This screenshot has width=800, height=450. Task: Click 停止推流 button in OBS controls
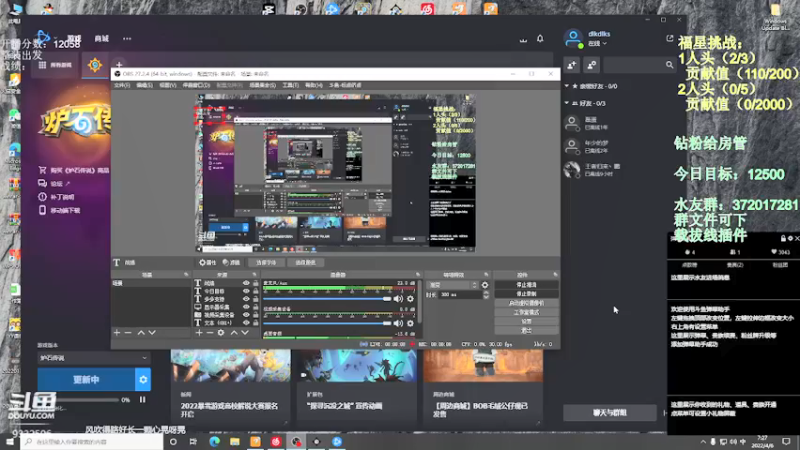click(x=526, y=285)
